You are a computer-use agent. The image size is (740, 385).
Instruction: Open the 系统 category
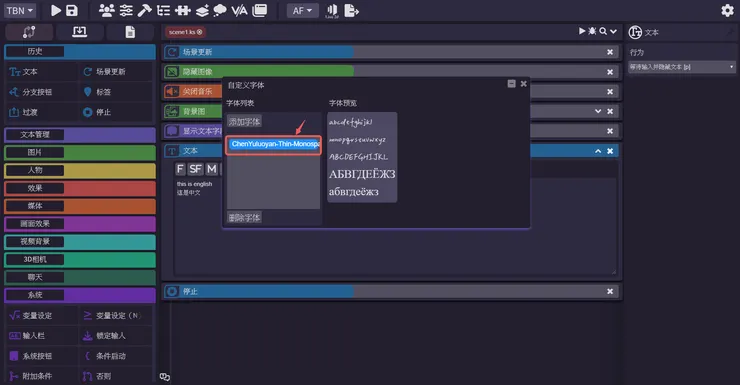click(x=80, y=295)
